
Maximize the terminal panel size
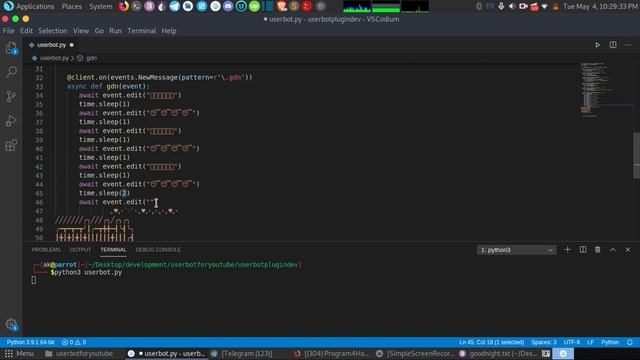pyautogui.click(x=613, y=250)
